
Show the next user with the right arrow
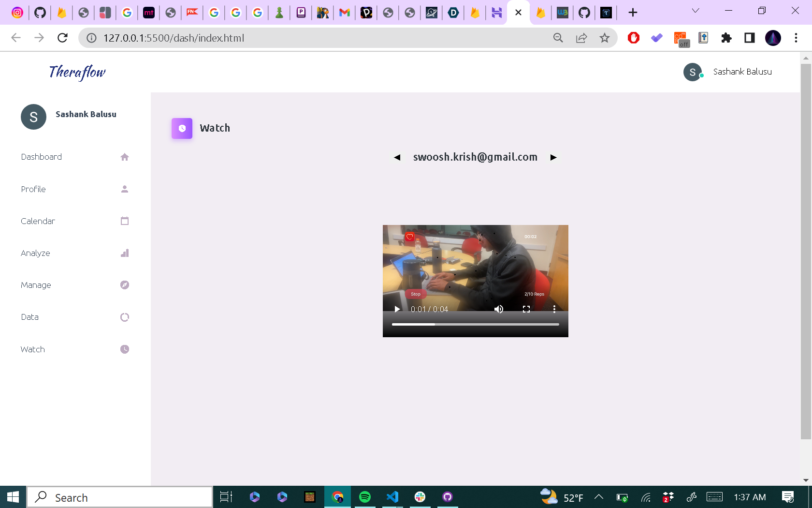pos(553,157)
